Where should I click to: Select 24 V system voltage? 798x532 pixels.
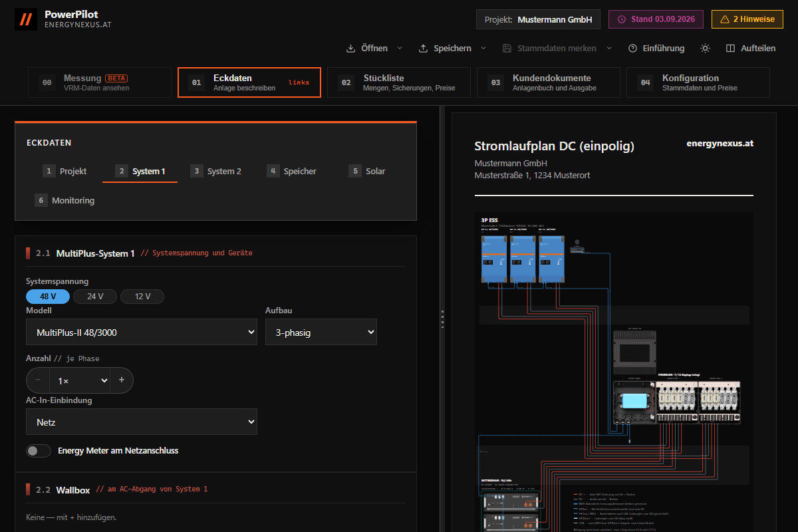(x=95, y=297)
